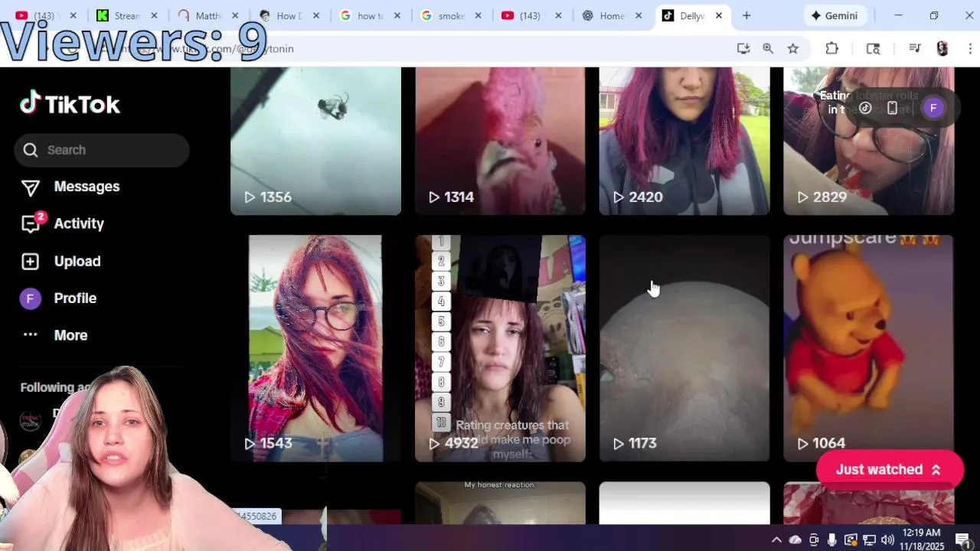Click the OneDrive cloud tray icon
The width and height of the screenshot is (980, 551).
[x=795, y=540]
